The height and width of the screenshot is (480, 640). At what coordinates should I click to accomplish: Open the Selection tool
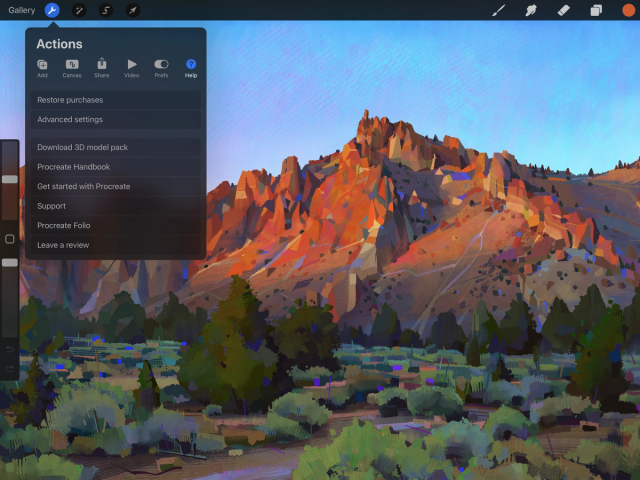[x=106, y=10]
